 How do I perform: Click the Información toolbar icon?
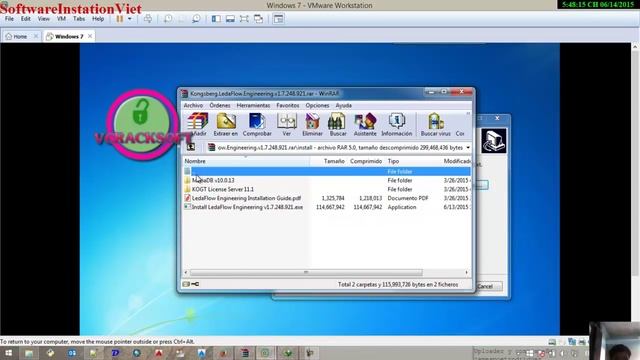[x=396, y=122]
